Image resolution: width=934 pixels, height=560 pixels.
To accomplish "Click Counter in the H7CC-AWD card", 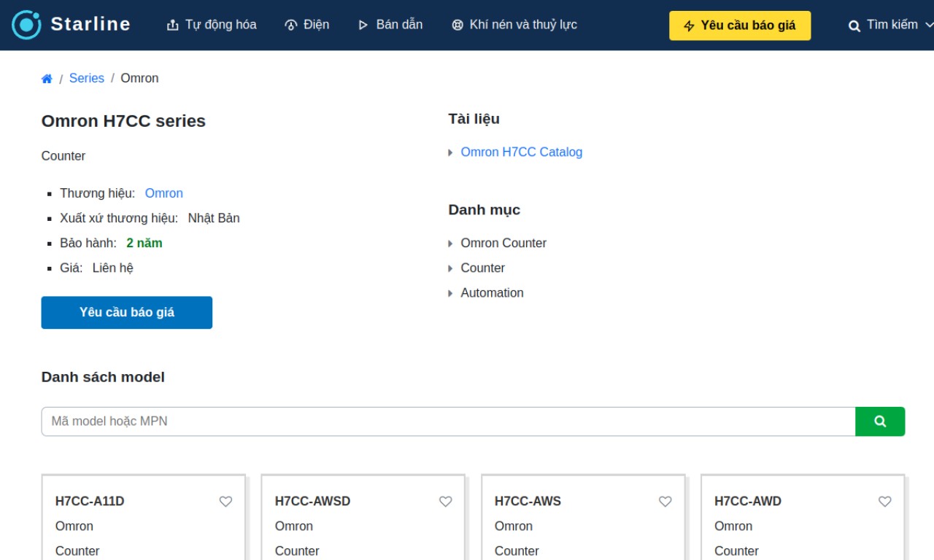I will tap(736, 551).
